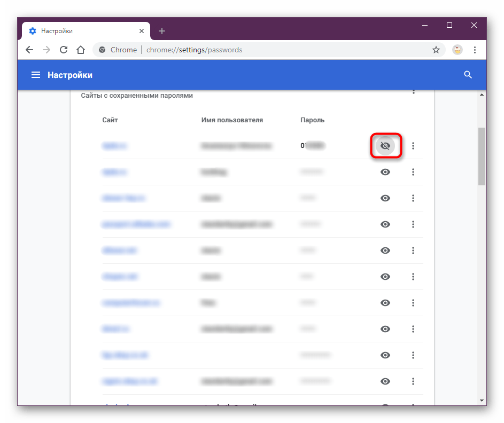Image resolution: width=504 pixels, height=423 pixels.
Task: Open Chrome's three-dot main menu
Action: tap(475, 50)
